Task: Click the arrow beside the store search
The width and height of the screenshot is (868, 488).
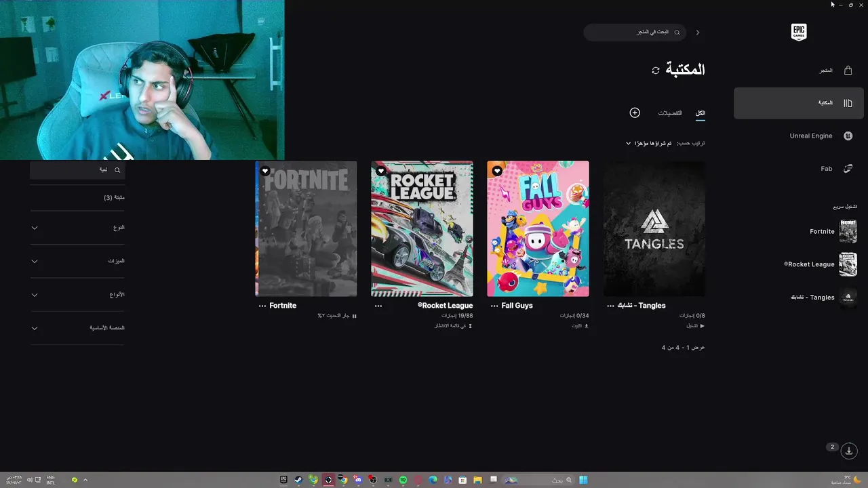Action: (698, 33)
